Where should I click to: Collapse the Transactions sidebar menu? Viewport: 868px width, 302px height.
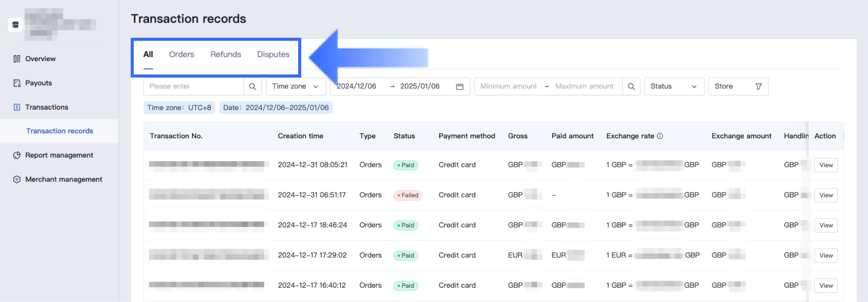[x=46, y=107]
